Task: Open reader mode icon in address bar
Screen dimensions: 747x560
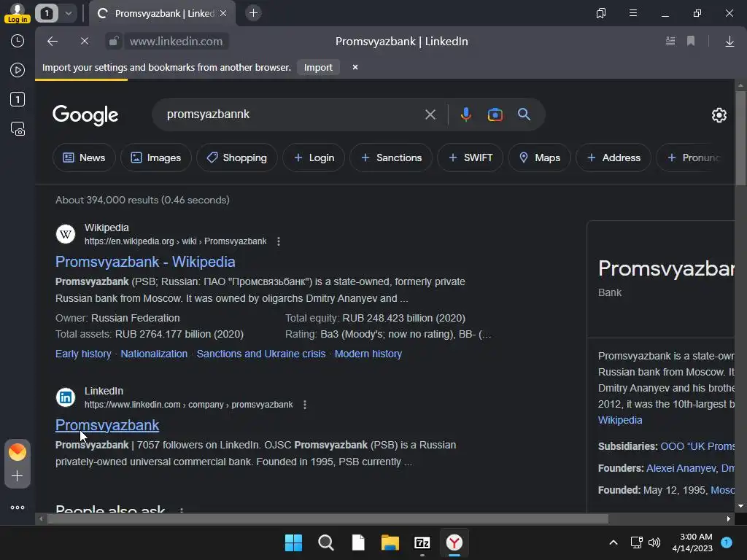Action: 670,42
